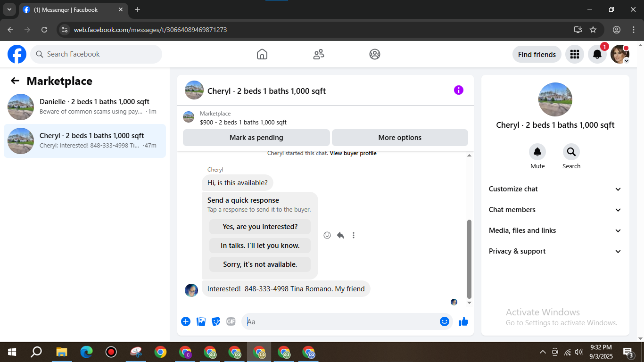Show hidden icons in the system tray

coord(543,352)
